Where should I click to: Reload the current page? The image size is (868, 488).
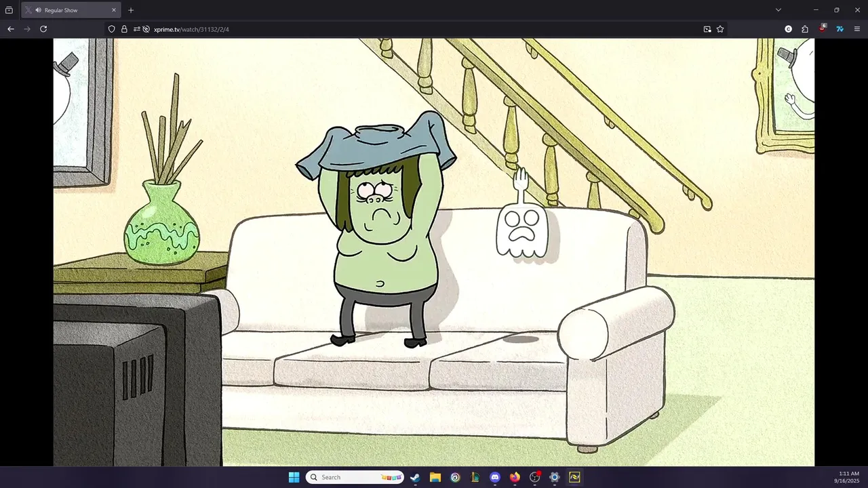point(43,29)
